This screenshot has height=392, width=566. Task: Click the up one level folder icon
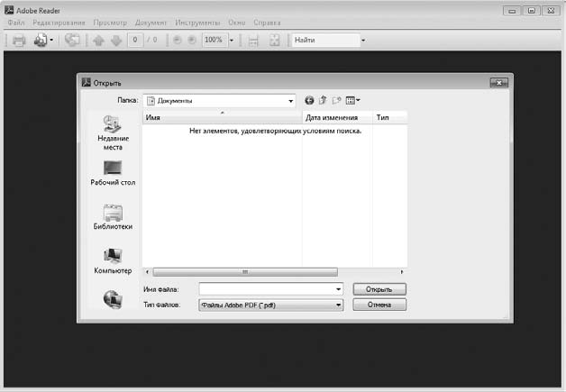click(x=323, y=100)
